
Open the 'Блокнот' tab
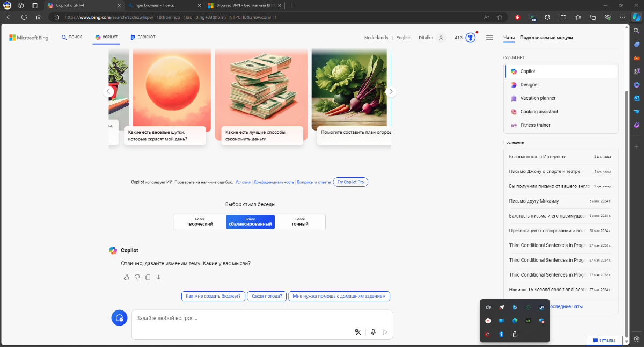tap(143, 37)
